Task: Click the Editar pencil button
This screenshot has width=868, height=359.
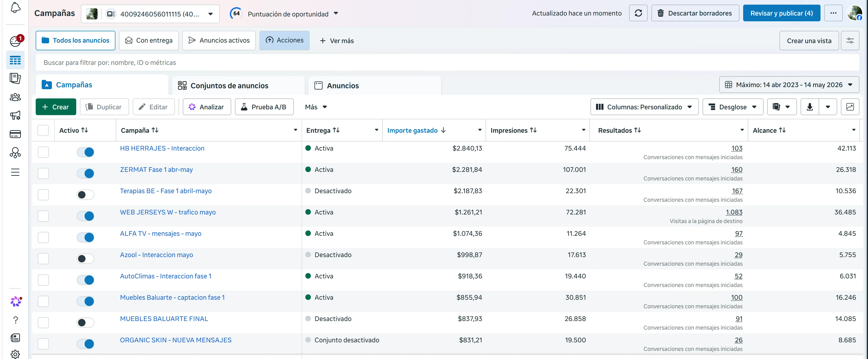Action: point(154,107)
